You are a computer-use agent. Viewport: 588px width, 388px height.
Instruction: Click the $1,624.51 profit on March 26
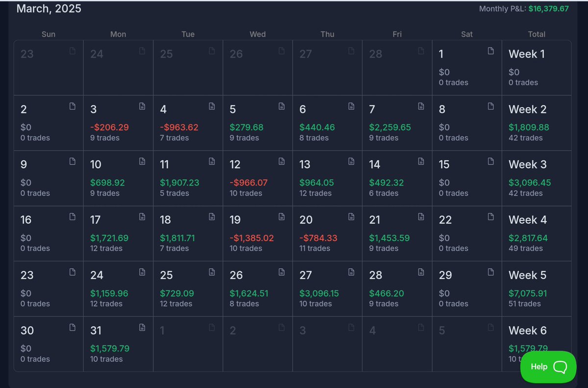point(250,293)
